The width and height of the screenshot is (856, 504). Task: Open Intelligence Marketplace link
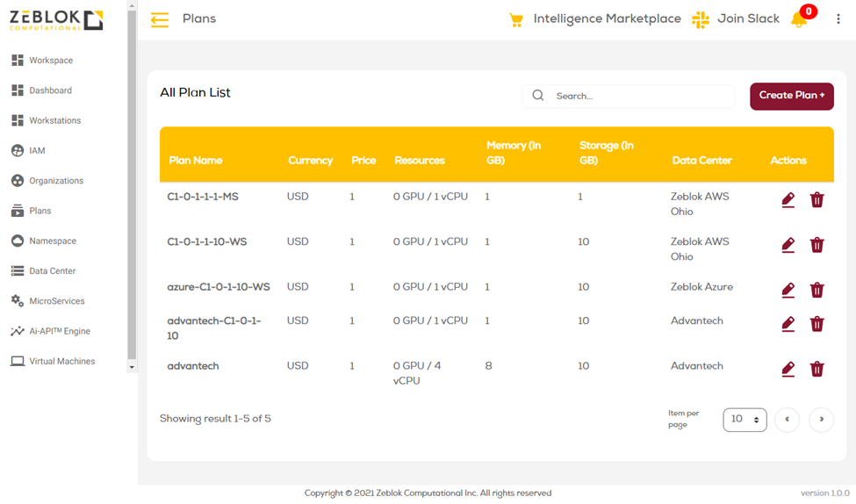click(x=607, y=19)
